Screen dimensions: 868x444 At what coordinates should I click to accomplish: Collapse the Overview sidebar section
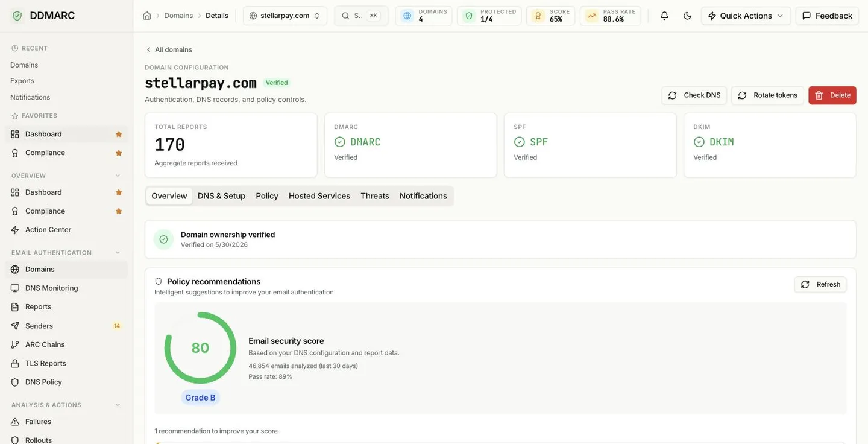coord(118,176)
